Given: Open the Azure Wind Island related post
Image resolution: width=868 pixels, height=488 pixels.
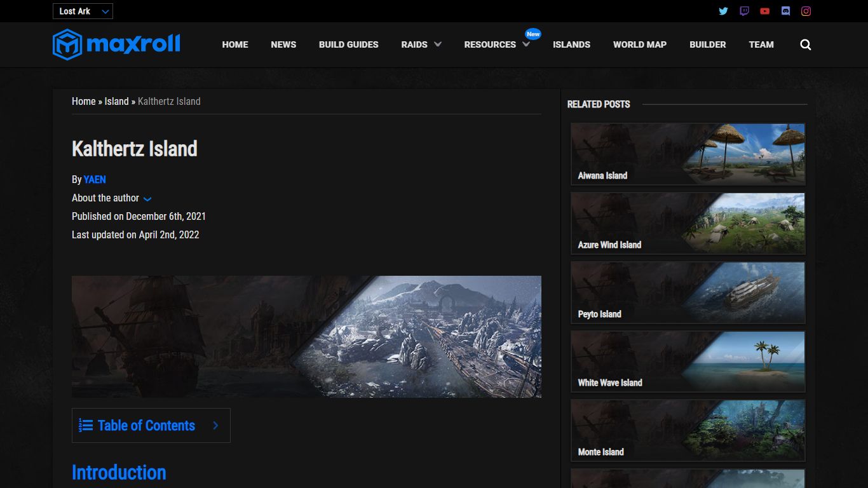Looking at the screenshot, I should point(688,224).
